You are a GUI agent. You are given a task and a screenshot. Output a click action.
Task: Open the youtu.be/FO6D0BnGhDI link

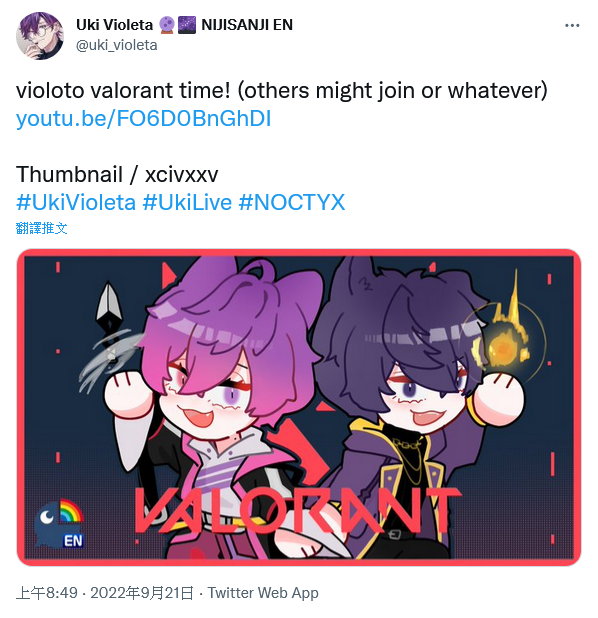pos(143,119)
